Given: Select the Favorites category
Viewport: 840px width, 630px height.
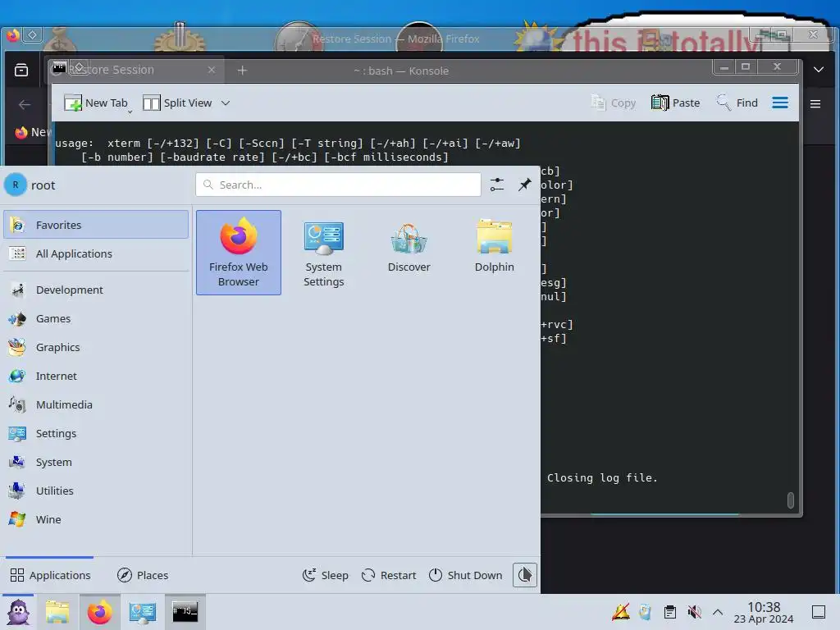Looking at the screenshot, I should (x=96, y=225).
